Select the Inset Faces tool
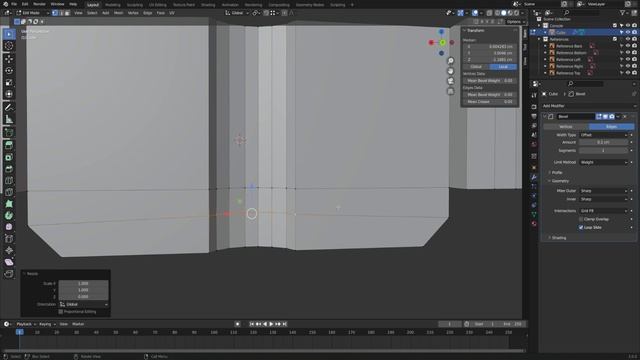Viewport: 640px width, 360px height. pos(9,157)
